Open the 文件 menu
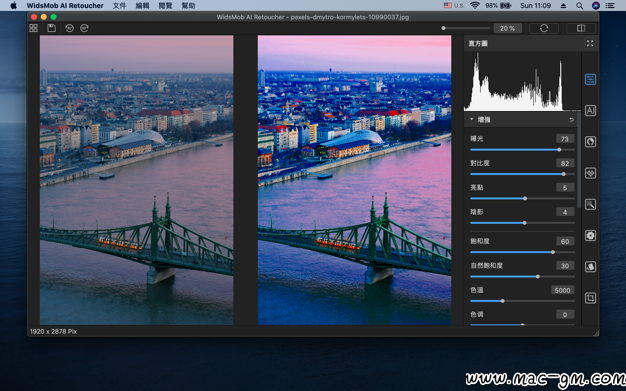Screen dimensions: 626x391 (119, 6)
